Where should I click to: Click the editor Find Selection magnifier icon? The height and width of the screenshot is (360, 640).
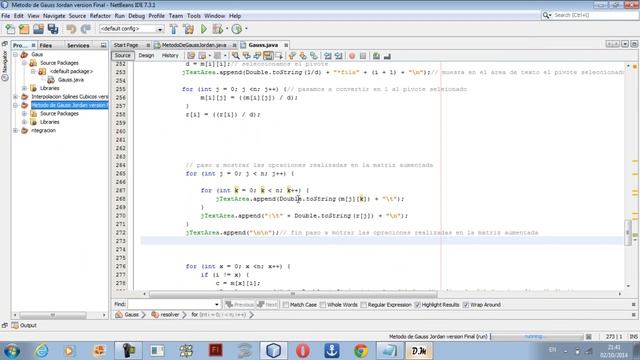point(236,56)
